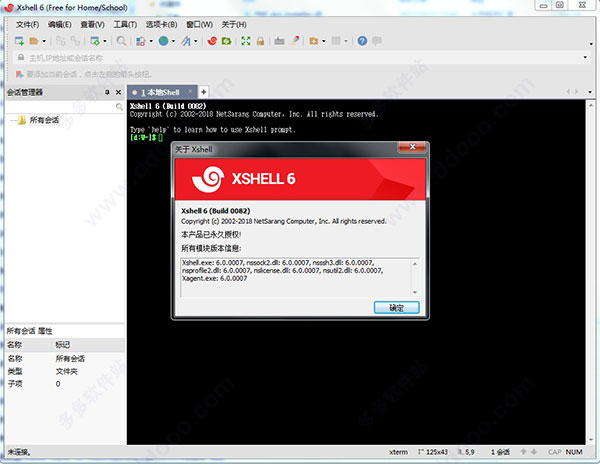Launch Xmanager via red swirl icon
This screenshot has height=464, width=600.
point(212,41)
